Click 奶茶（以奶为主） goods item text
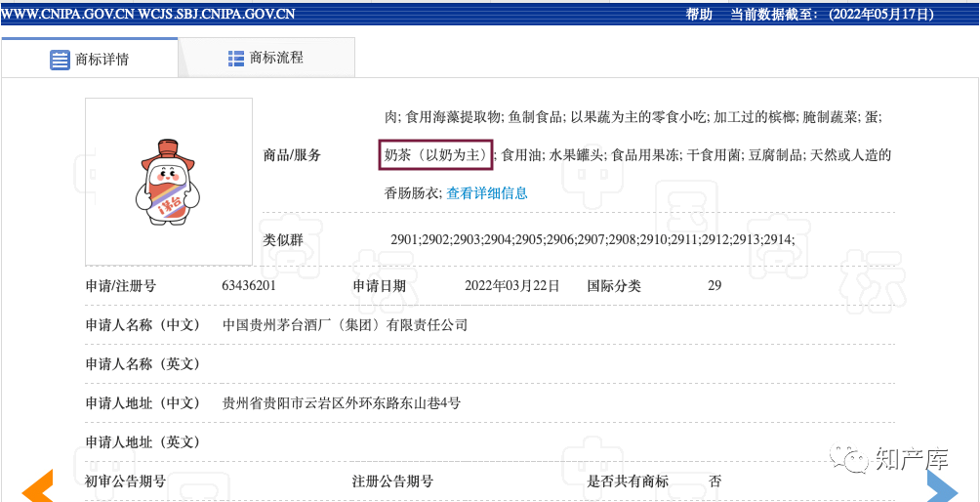 pyautogui.click(x=435, y=155)
